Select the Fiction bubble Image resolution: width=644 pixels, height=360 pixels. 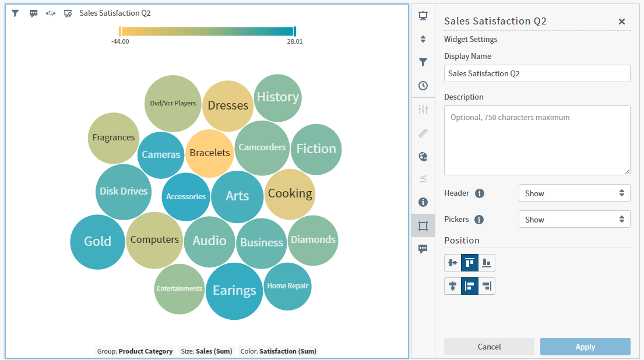click(x=316, y=150)
